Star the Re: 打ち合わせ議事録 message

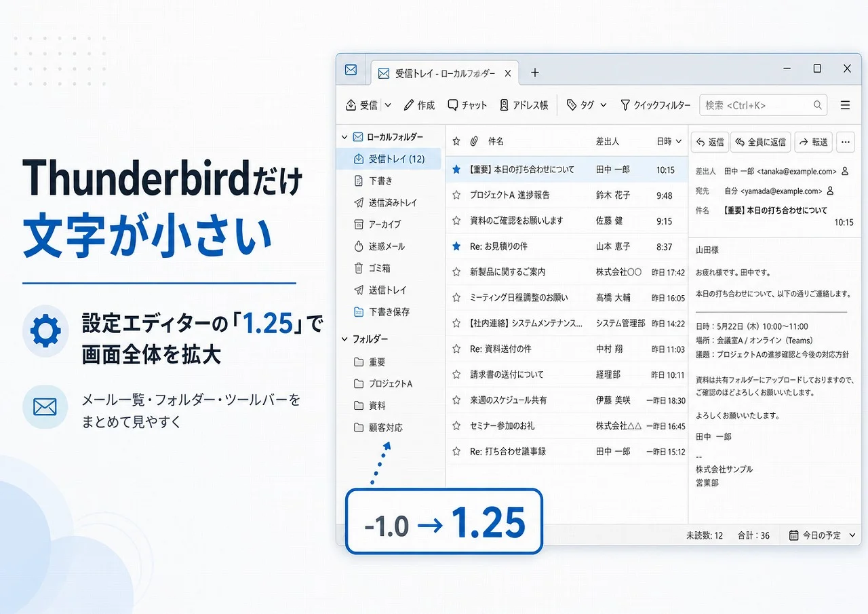click(x=456, y=451)
